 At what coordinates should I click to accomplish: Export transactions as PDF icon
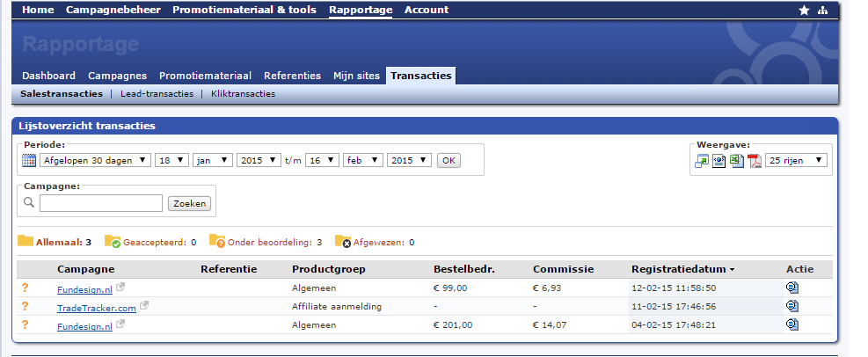point(755,161)
